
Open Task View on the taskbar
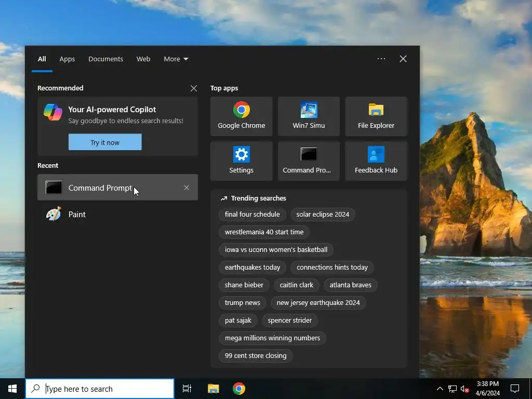(x=187, y=389)
